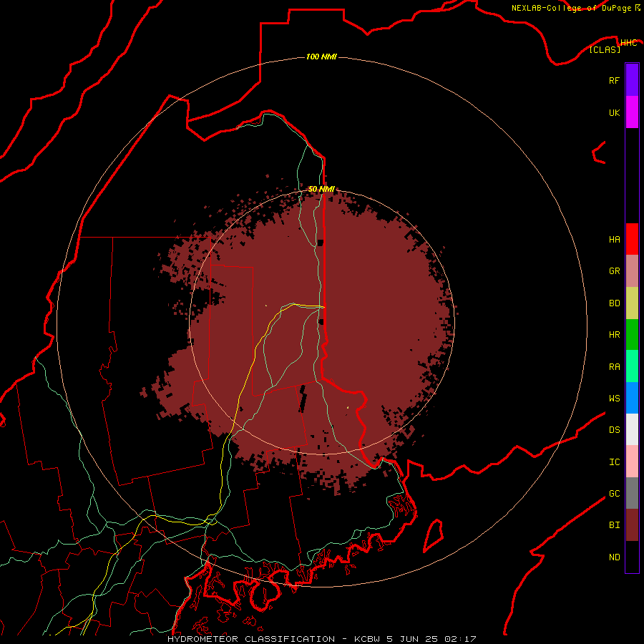Click the RA legend label
644x644 pixels.
(x=614, y=367)
